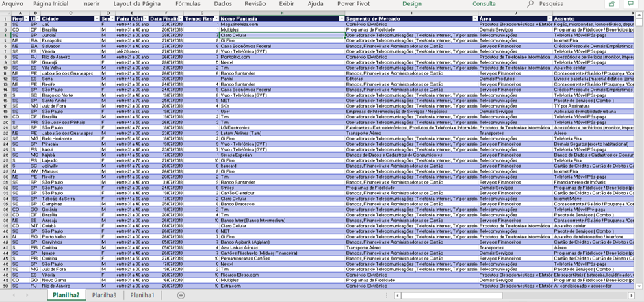The height and width of the screenshot is (302, 644).
Task: Select the Pontofrio.com cell
Action: 282,57
